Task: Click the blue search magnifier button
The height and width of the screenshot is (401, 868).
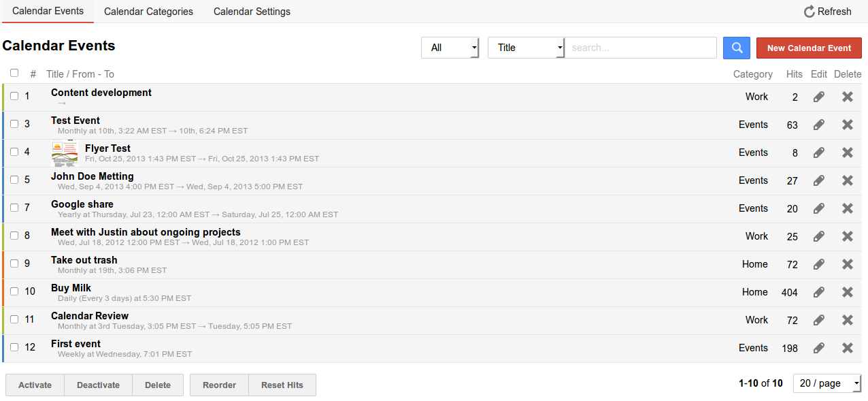Action: [736, 48]
